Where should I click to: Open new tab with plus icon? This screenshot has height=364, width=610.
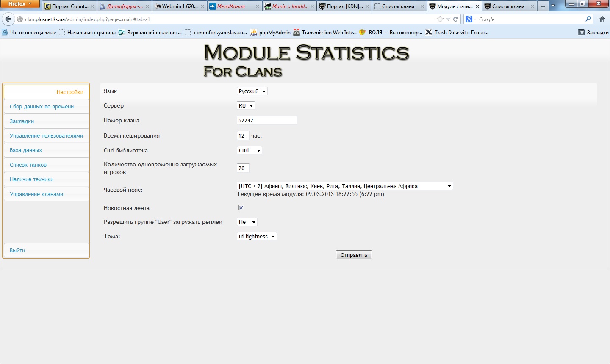(x=543, y=6)
